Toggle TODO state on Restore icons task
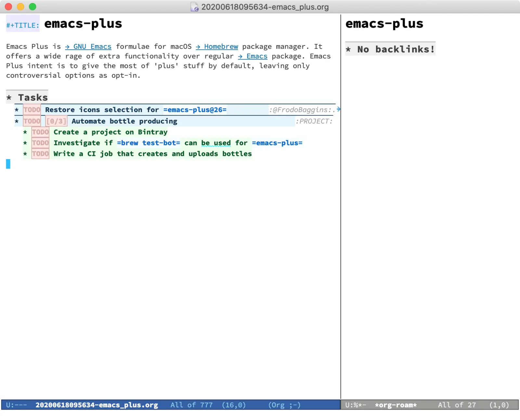 click(32, 110)
